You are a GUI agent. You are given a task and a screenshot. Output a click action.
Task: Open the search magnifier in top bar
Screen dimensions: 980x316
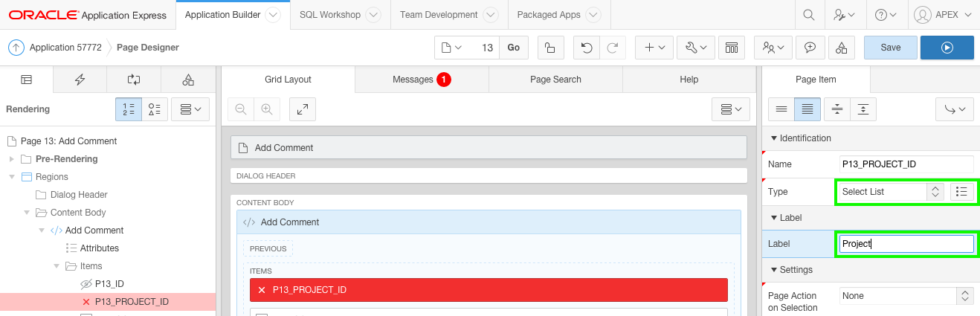point(809,15)
